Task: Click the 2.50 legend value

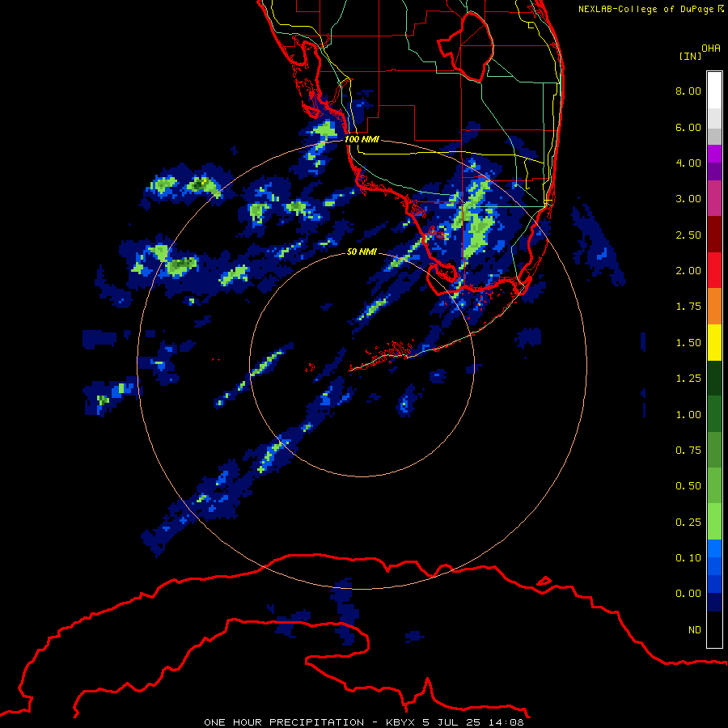Action: (x=688, y=235)
